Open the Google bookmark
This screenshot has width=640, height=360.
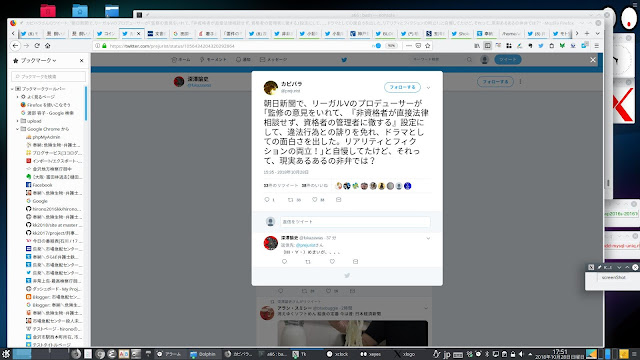pyautogui.click(x=37, y=201)
